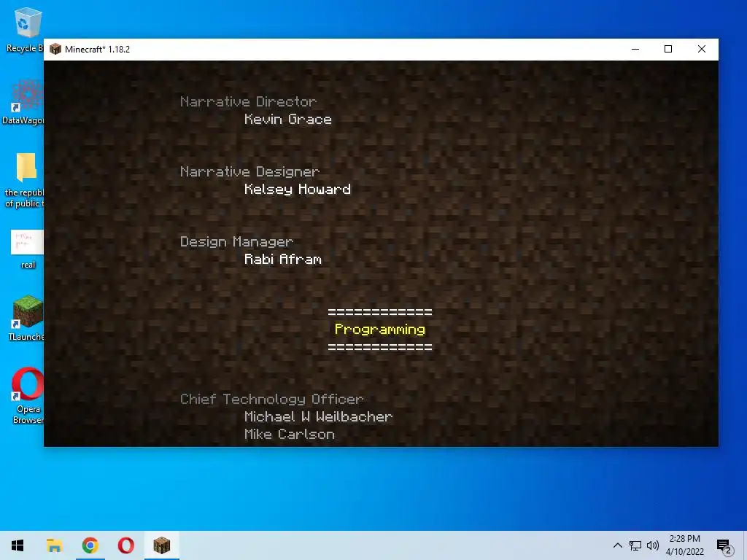Click the name 'Rabi Afram'
This screenshot has height=560, width=747.
(283, 259)
